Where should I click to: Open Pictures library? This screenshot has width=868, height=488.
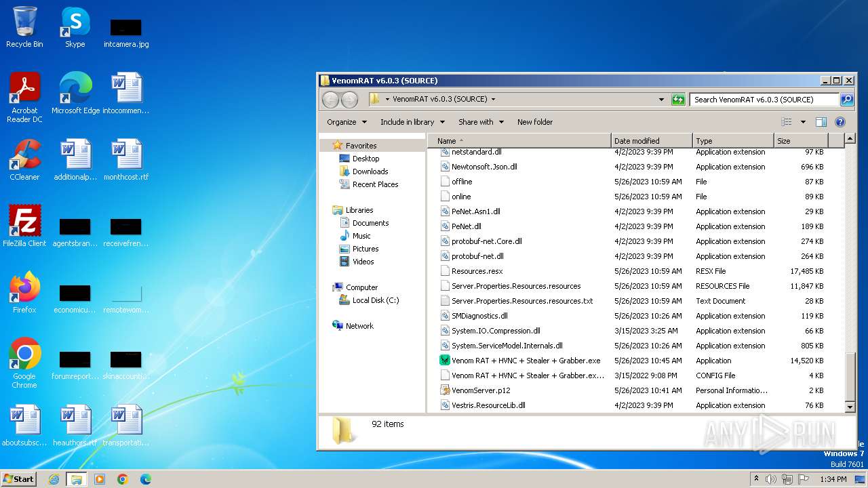tap(366, 248)
